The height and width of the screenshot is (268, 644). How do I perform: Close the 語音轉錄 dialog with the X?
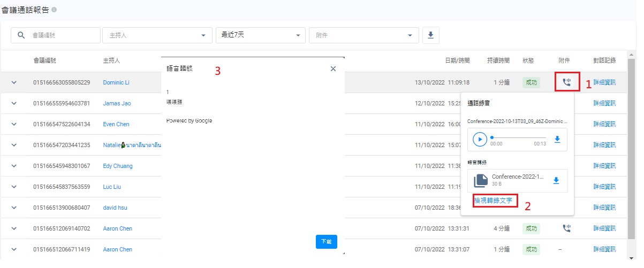(x=333, y=69)
